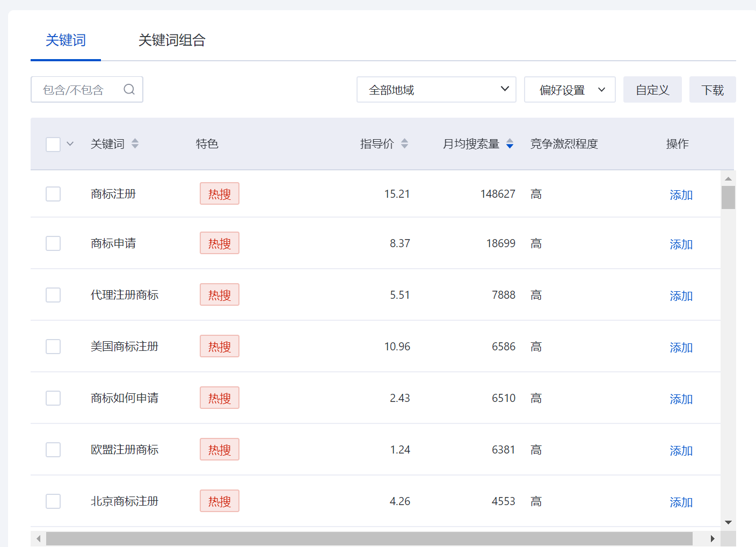
Task: Sort by 关键词 column arrows
Action: 135,143
